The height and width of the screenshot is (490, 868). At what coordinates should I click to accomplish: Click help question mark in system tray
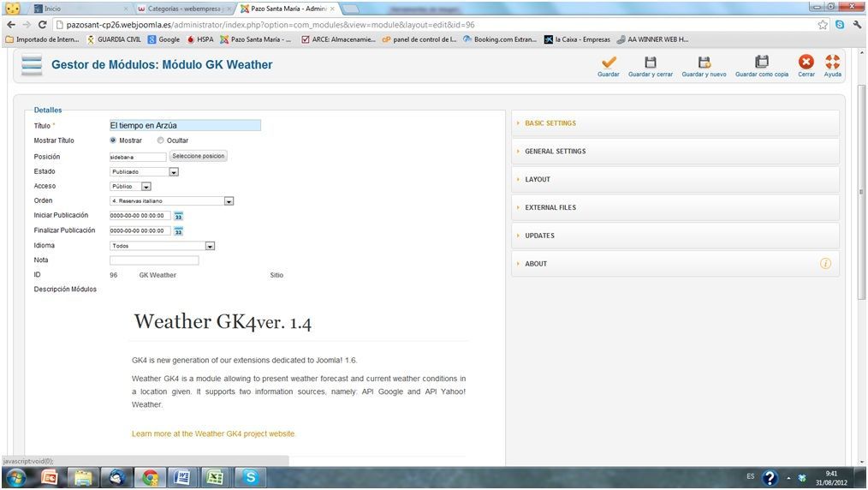[x=770, y=478]
